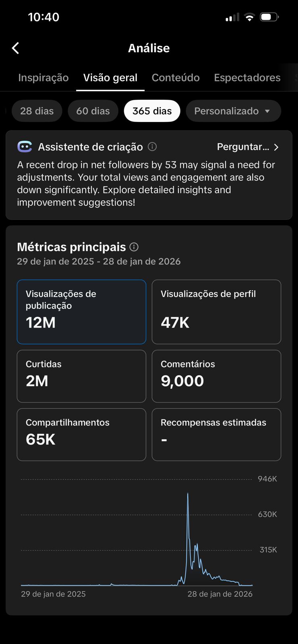
Task: Expand the Perguntar chevron
Action: coord(276,147)
